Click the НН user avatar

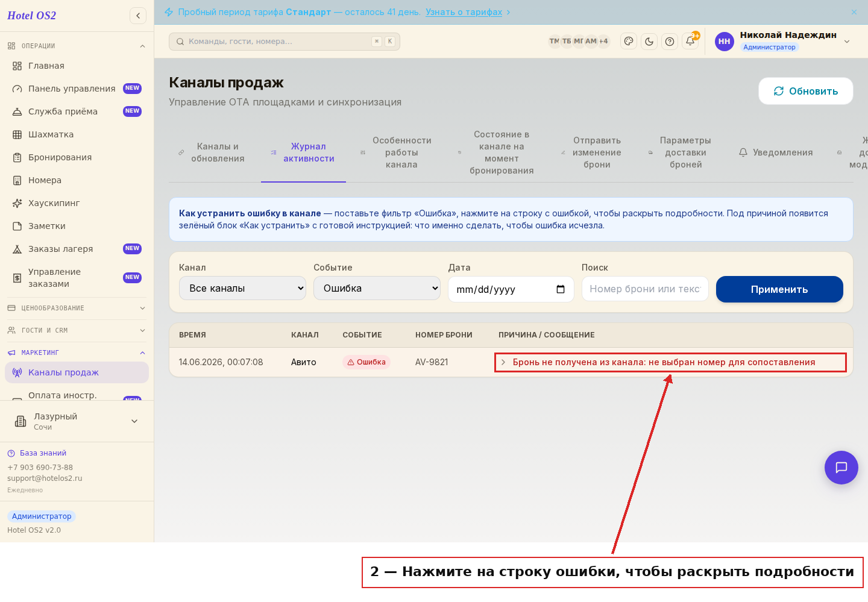tap(725, 42)
